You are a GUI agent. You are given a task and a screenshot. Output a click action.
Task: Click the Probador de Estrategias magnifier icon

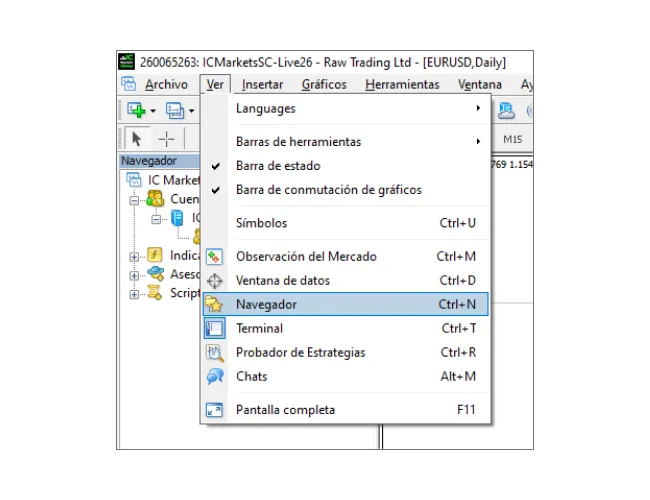tap(215, 353)
